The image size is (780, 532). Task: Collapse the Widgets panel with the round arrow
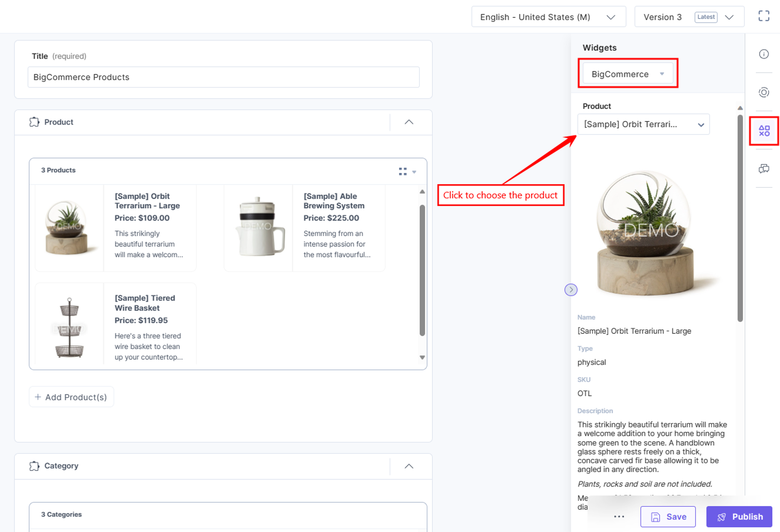coord(571,290)
